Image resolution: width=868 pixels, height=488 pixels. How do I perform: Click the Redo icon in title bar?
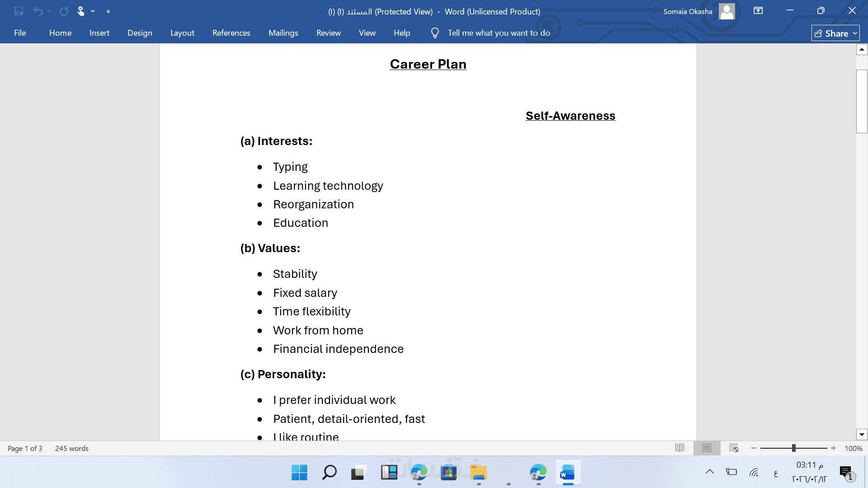[x=64, y=11]
